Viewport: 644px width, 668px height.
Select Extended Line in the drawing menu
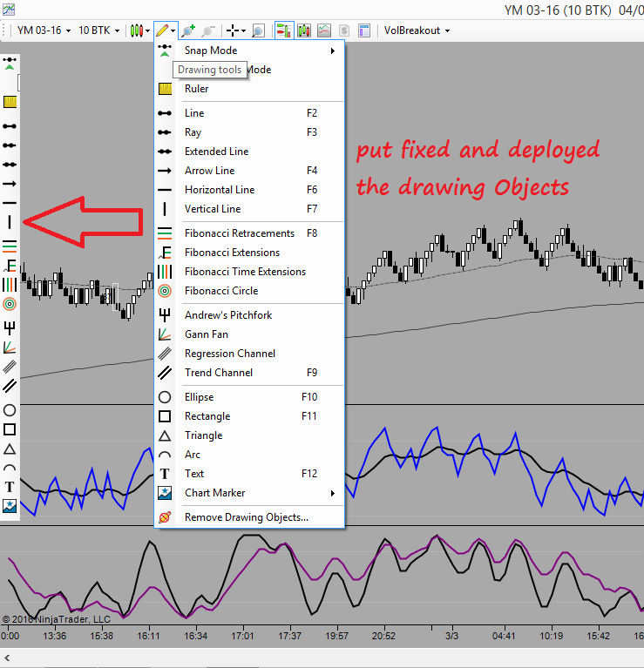point(249,152)
